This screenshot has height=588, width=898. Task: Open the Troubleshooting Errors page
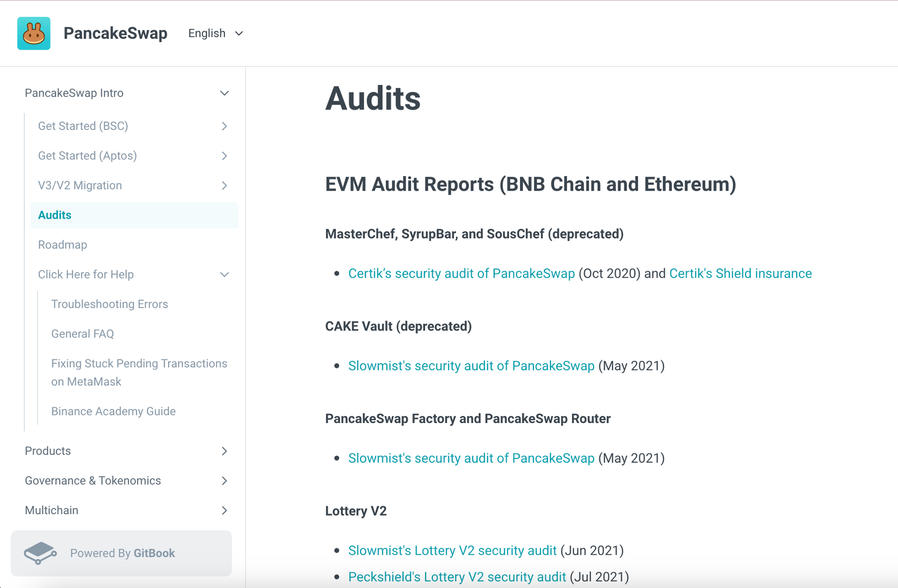[109, 304]
